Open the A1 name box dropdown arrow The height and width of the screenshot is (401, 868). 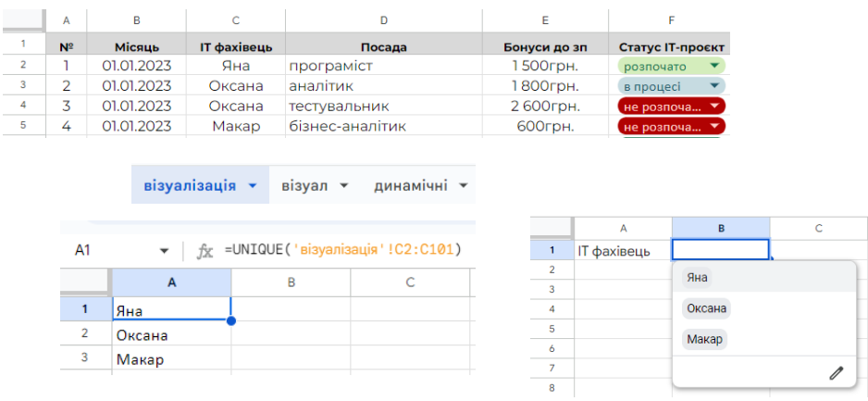pyautogui.click(x=165, y=251)
